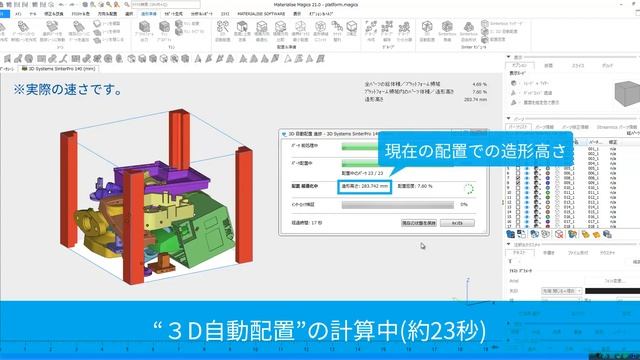
Task: Tick the checkbox for part 016_1
Action: point(518,217)
